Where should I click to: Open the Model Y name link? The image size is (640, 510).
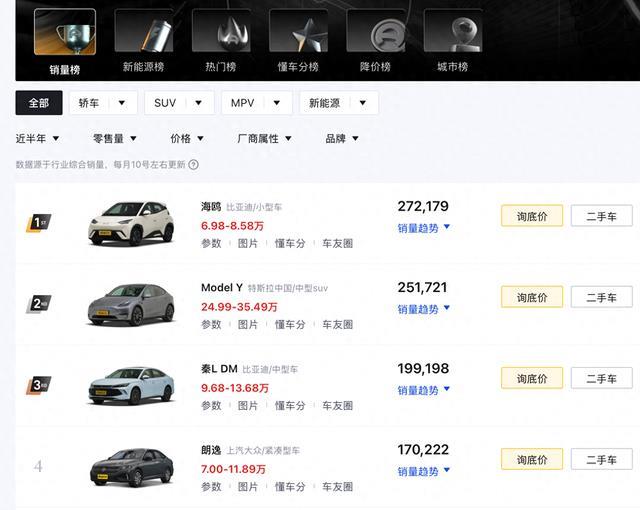click(222, 288)
